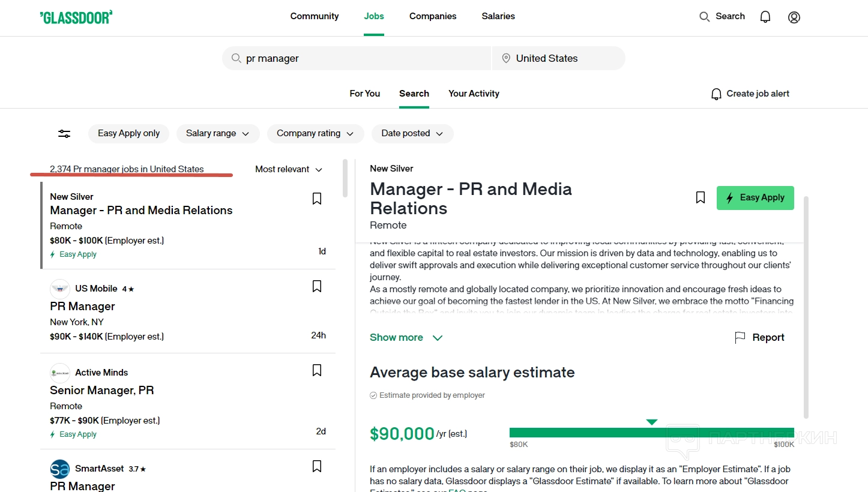Image resolution: width=868 pixels, height=492 pixels.
Task: Expand the Salary range filter
Action: coord(217,133)
